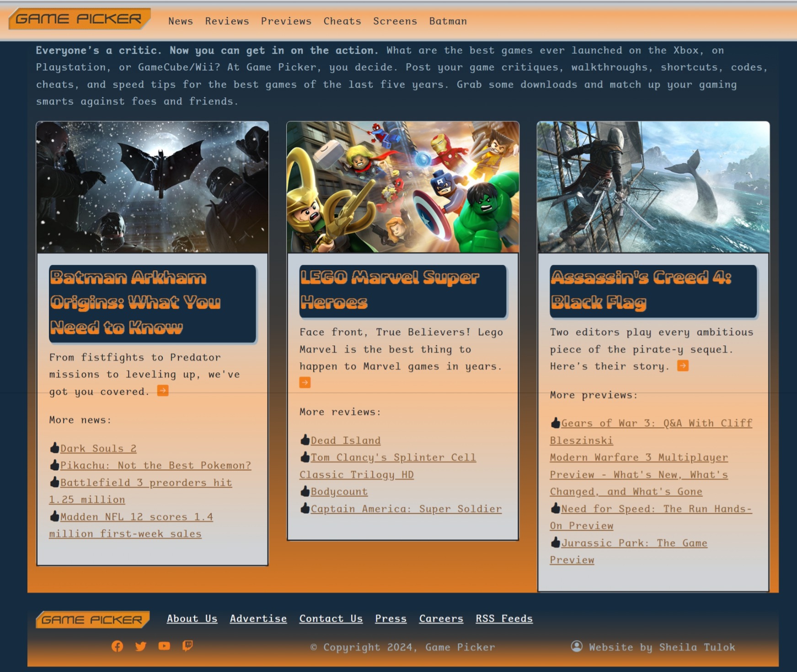Click thumbs-up icon beside Bodycount
The image size is (797, 672).
coord(305,491)
